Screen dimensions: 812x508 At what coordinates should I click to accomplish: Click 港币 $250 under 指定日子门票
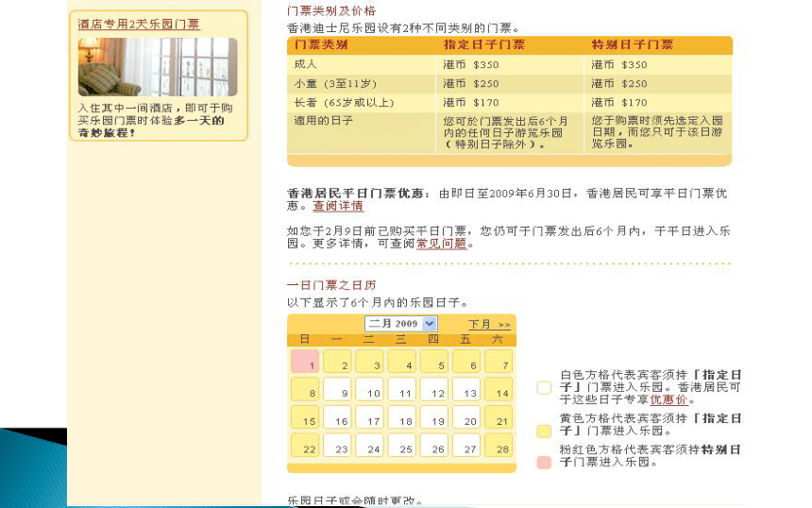[471, 83]
